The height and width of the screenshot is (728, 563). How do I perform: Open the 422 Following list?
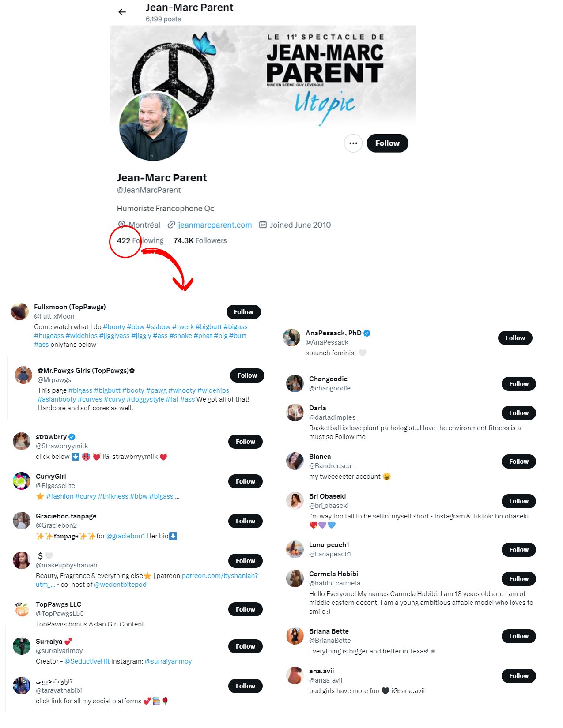tap(140, 240)
